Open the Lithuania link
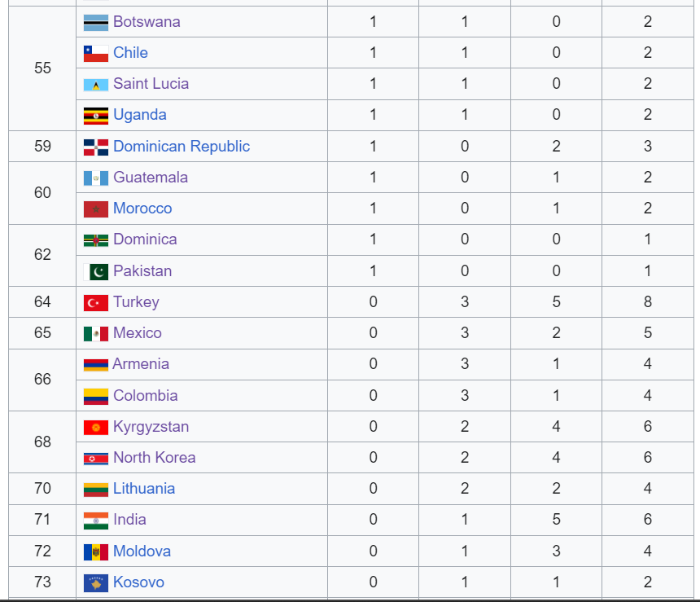The height and width of the screenshot is (602, 700). 144,489
